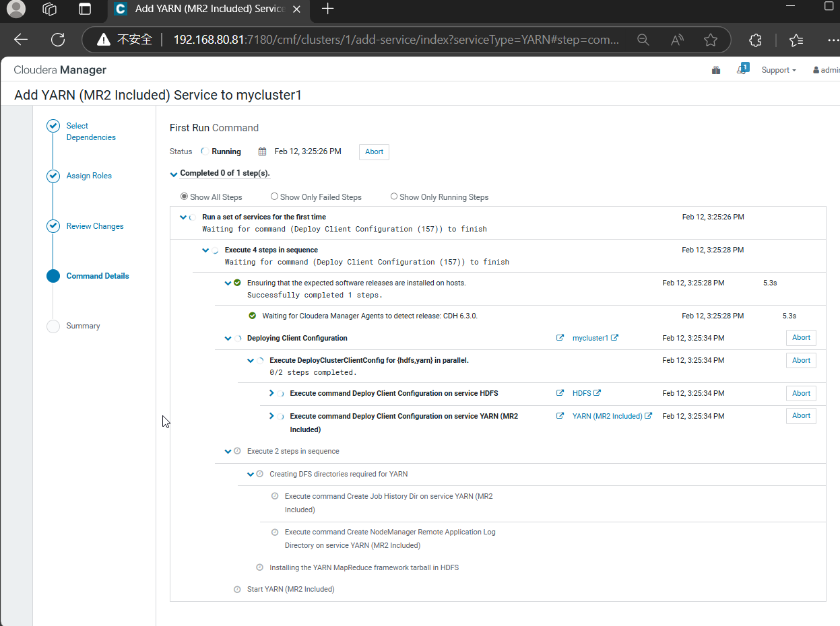Open the parcel gift icon in Cloudera header
Viewport: 840px width, 626px height.
[x=716, y=70]
